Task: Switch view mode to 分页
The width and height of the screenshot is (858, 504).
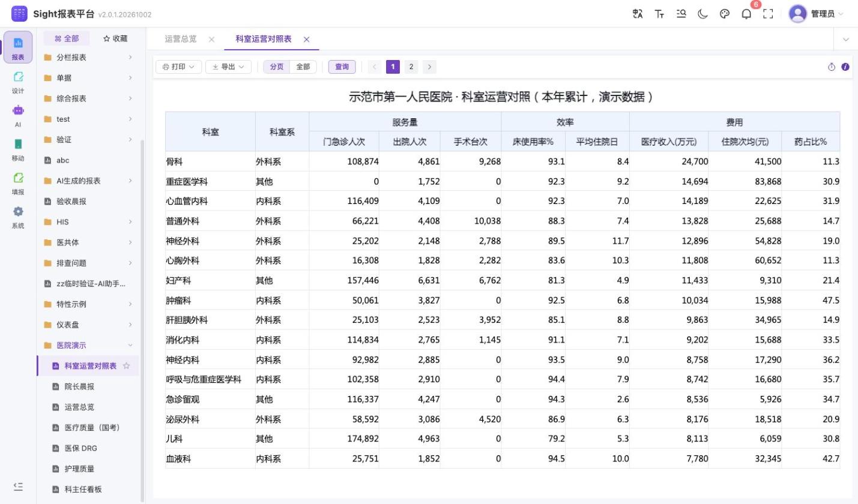Action: (x=276, y=67)
